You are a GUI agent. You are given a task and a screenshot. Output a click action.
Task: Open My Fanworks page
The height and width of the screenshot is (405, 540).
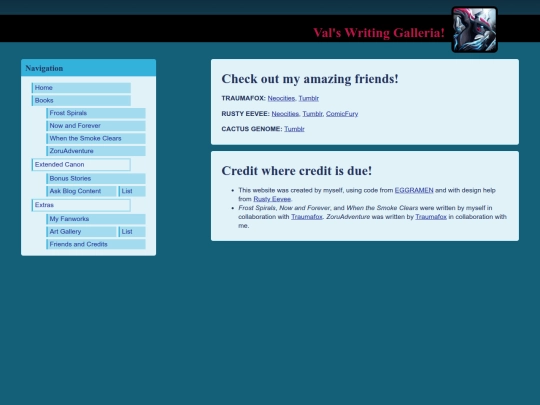(96, 219)
